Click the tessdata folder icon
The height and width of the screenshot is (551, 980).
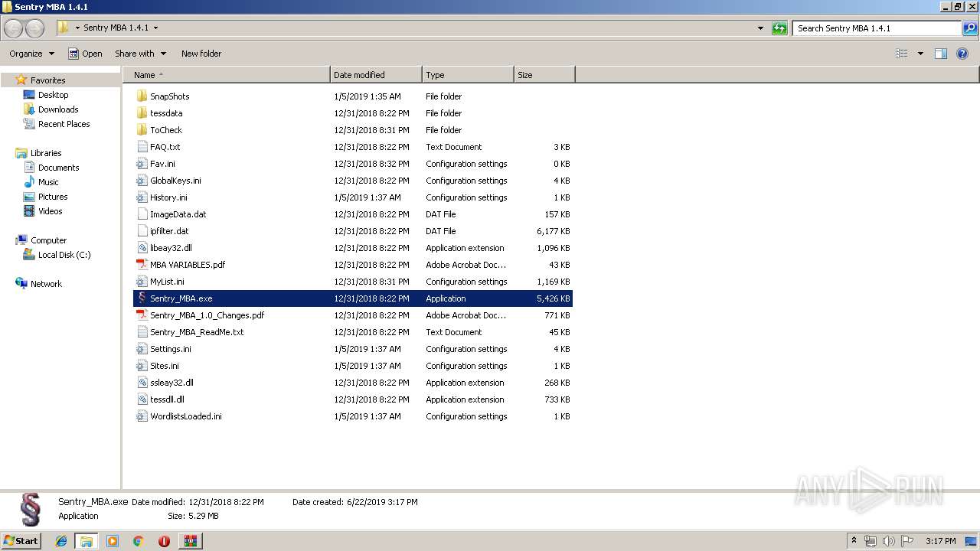(x=142, y=113)
